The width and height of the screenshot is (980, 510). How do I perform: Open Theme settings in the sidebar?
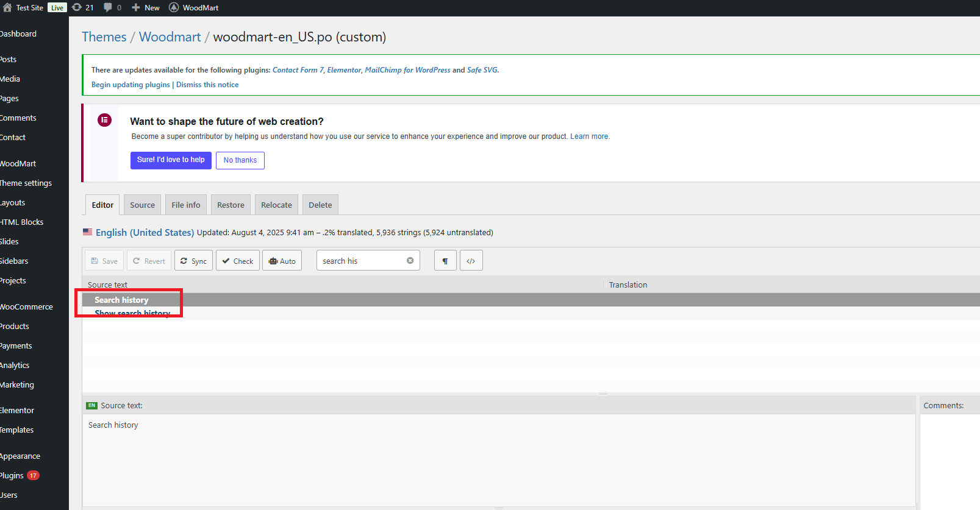(26, 183)
